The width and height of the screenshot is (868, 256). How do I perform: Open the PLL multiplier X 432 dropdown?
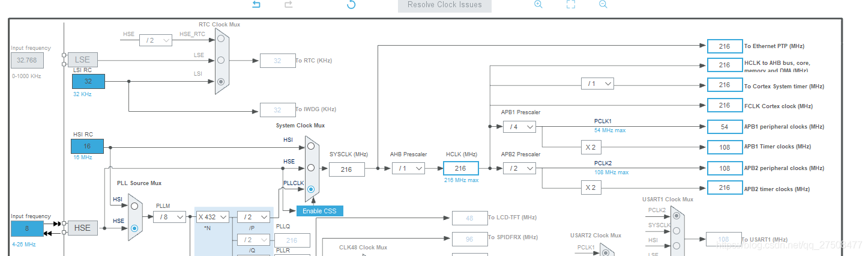pyautogui.click(x=213, y=216)
